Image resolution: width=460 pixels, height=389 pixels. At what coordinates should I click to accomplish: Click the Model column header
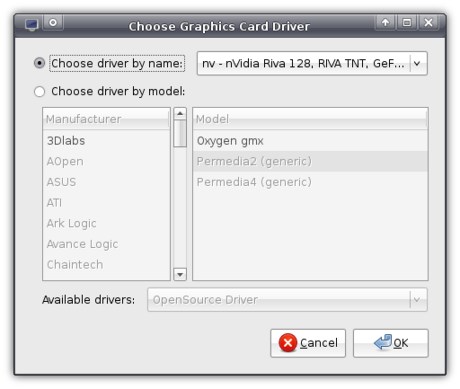click(310, 119)
